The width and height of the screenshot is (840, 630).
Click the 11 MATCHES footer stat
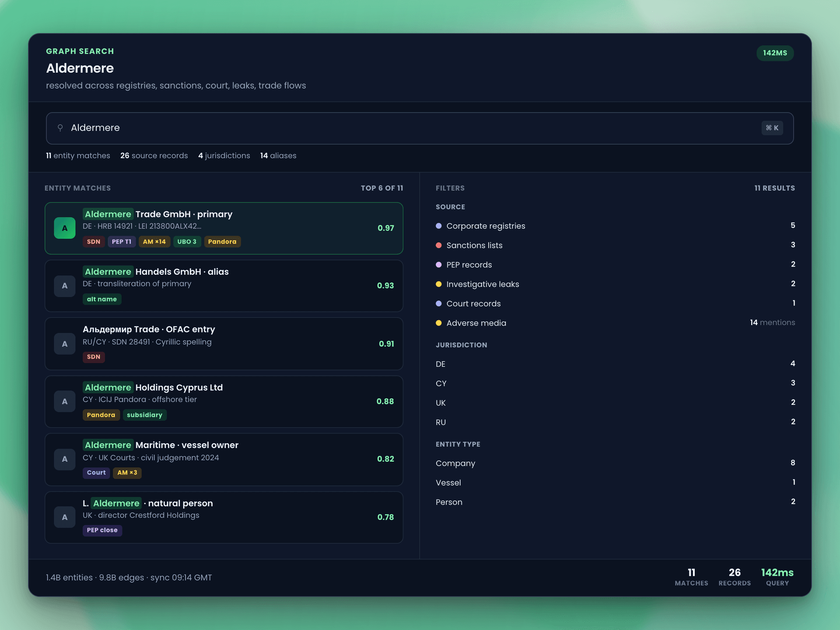tap(691, 577)
